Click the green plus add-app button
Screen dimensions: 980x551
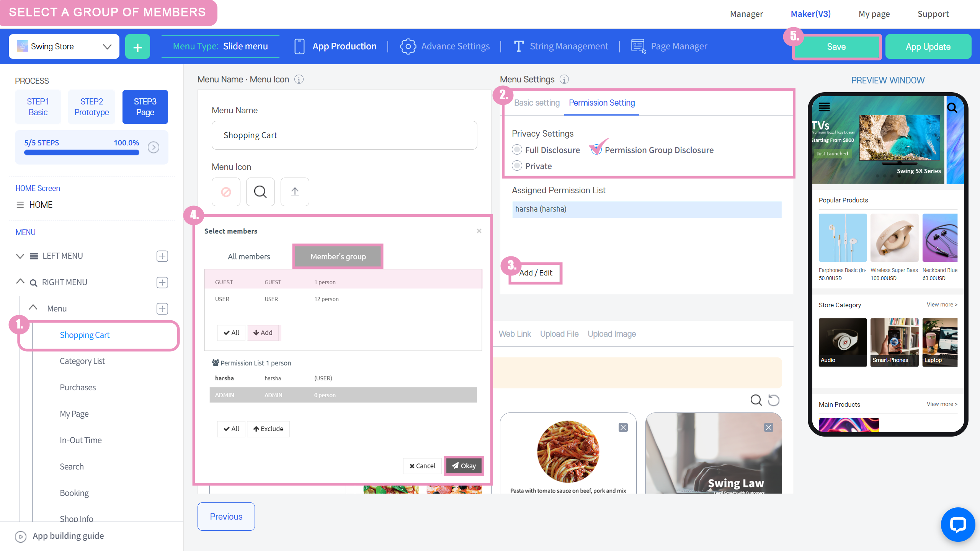[x=137, y=47]
